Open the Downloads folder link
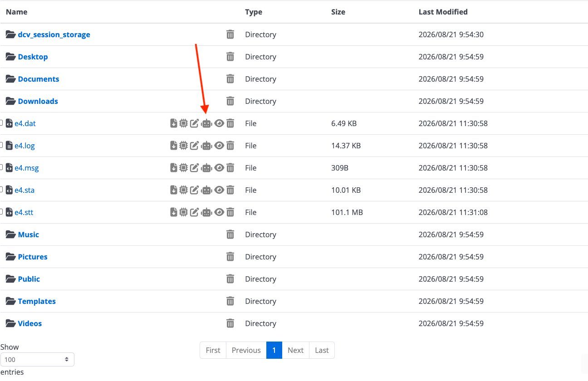Viewport: 588px width, 381px height. [38, 101]
